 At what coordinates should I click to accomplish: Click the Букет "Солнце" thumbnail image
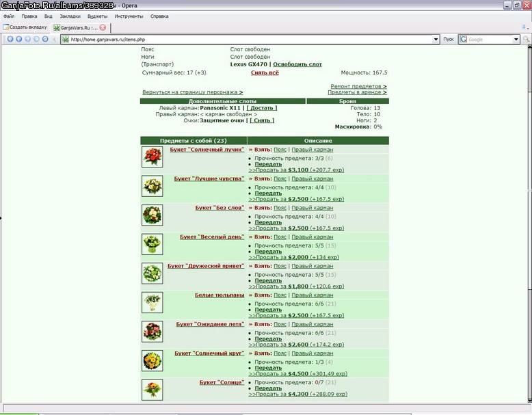152,390
